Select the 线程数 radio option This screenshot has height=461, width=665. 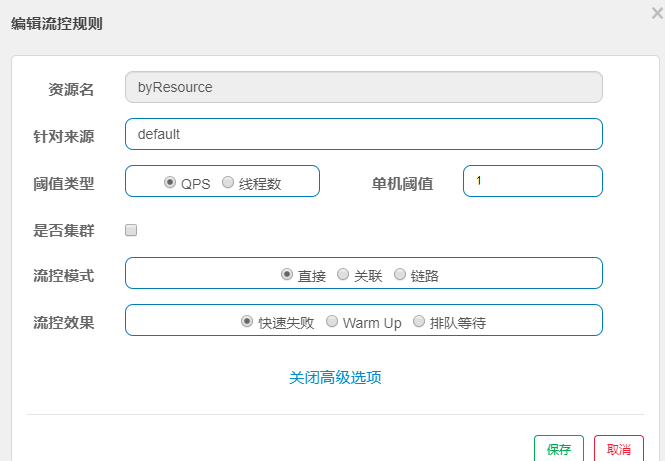(x=228, y=183)
